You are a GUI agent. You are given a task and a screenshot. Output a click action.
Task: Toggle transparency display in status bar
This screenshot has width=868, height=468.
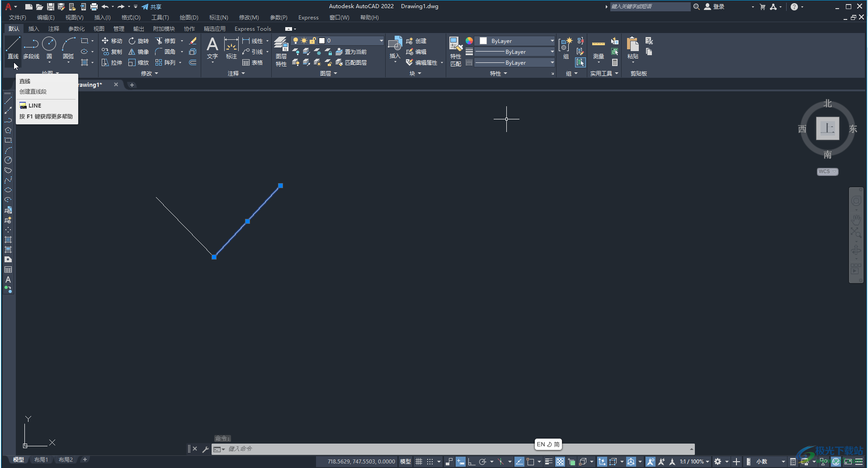point(560,462)
